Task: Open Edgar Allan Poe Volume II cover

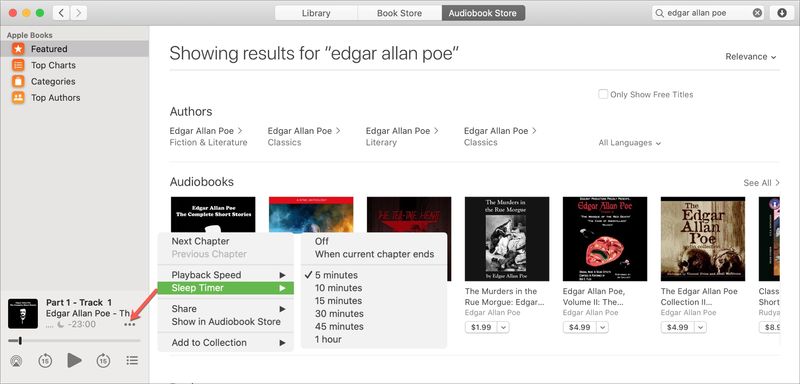Action: pyautogui.click(x=605, y=239)
